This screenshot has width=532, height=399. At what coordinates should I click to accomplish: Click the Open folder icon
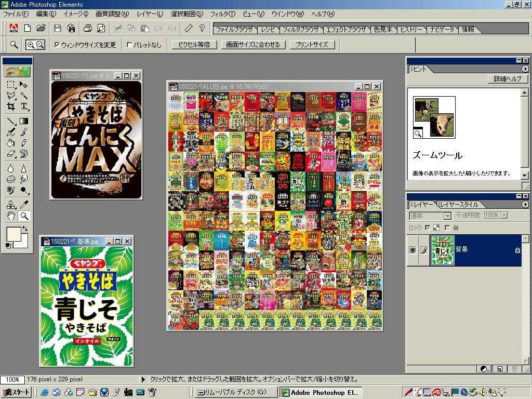pos(41,28)
